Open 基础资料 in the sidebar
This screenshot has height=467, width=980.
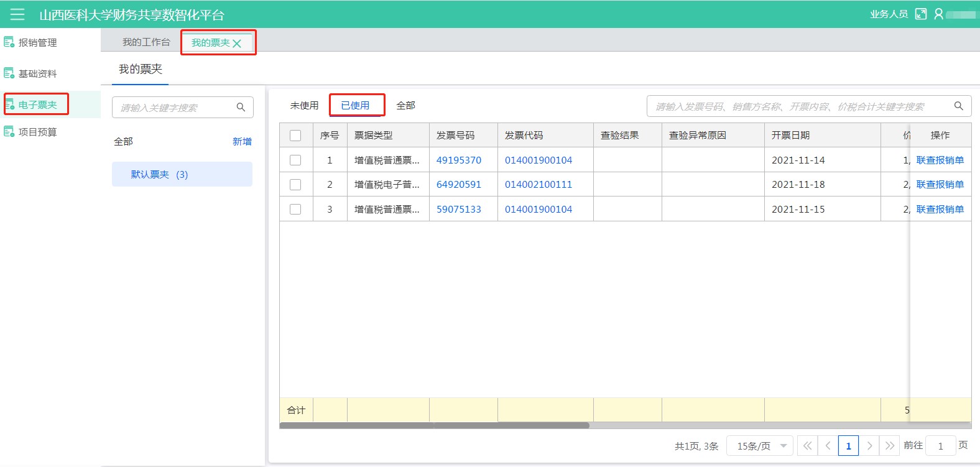(x=37, y=73)
